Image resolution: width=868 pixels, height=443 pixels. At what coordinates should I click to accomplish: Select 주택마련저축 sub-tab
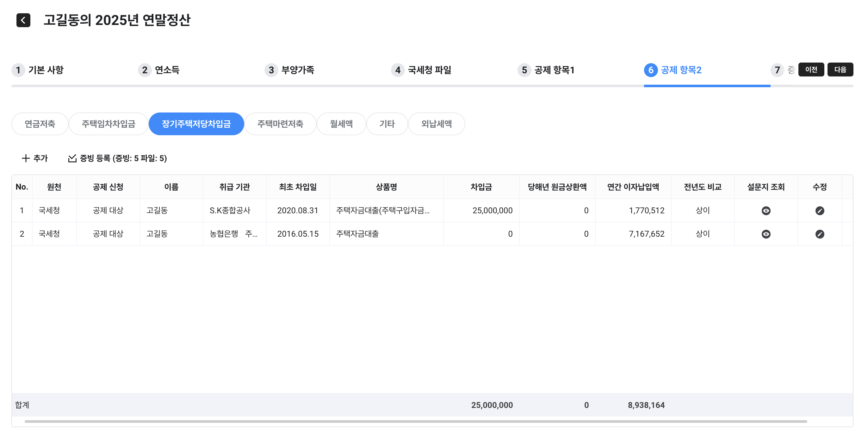coord(280,124)
